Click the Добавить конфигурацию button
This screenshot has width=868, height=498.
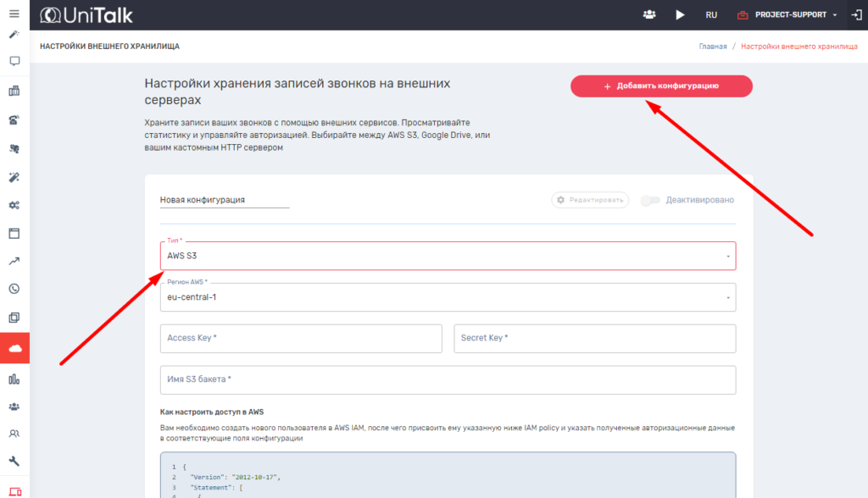pyautogui.click(x=661, y=86)
